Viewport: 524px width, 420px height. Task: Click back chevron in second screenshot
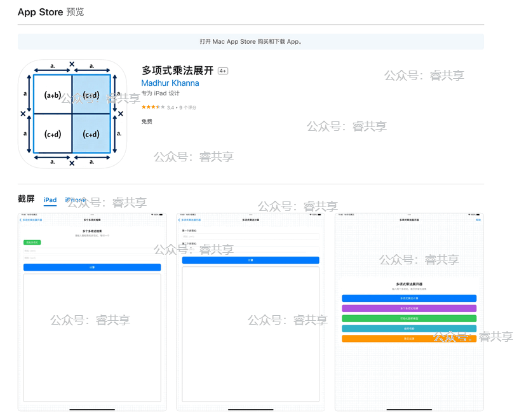(x=179, y=220)
